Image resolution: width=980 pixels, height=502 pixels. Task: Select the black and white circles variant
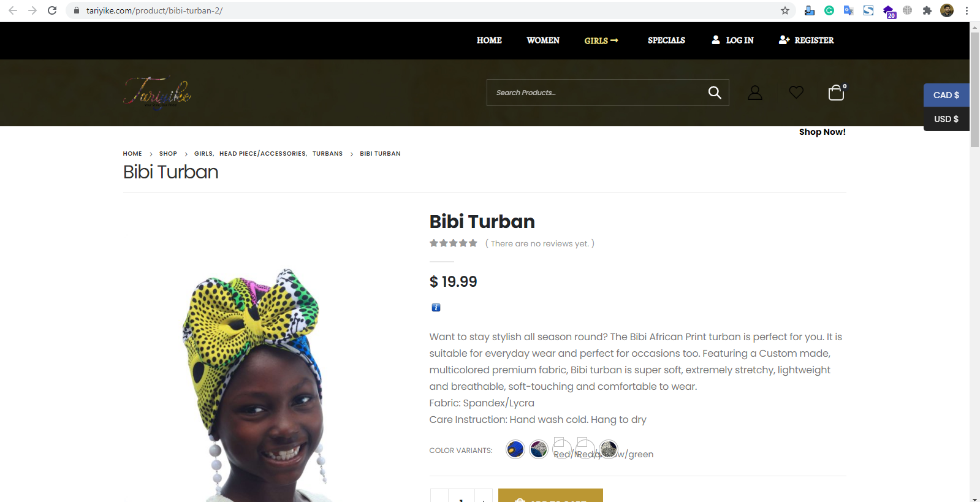(x=609, y=449)
